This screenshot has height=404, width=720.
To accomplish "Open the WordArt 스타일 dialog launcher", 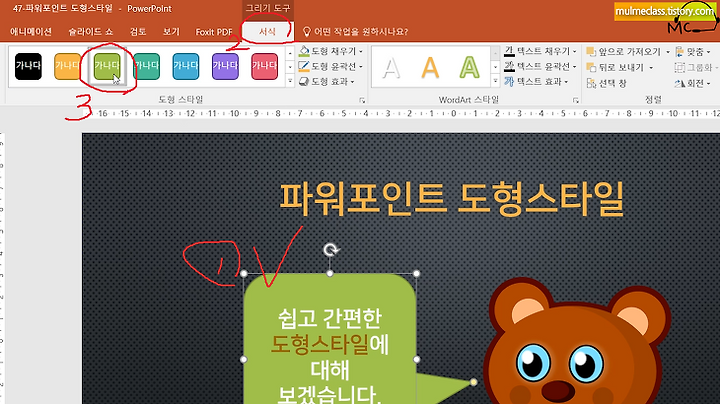I will [575, 100].
